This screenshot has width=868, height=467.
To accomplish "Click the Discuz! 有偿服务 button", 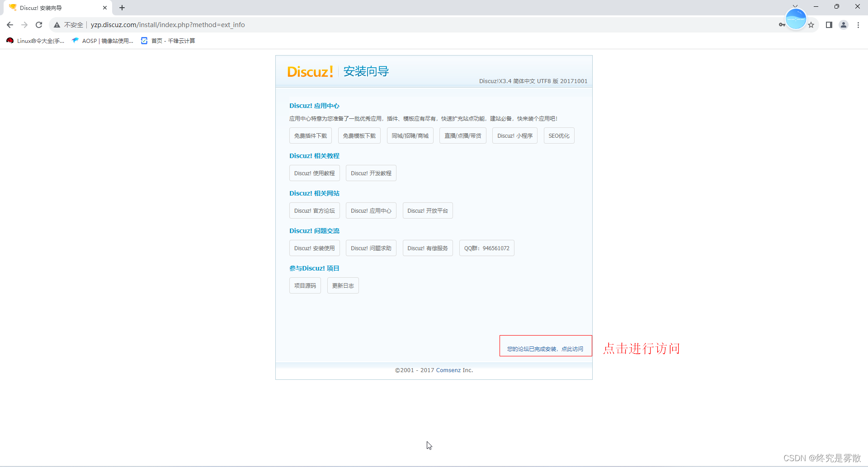I will point(428,248).
